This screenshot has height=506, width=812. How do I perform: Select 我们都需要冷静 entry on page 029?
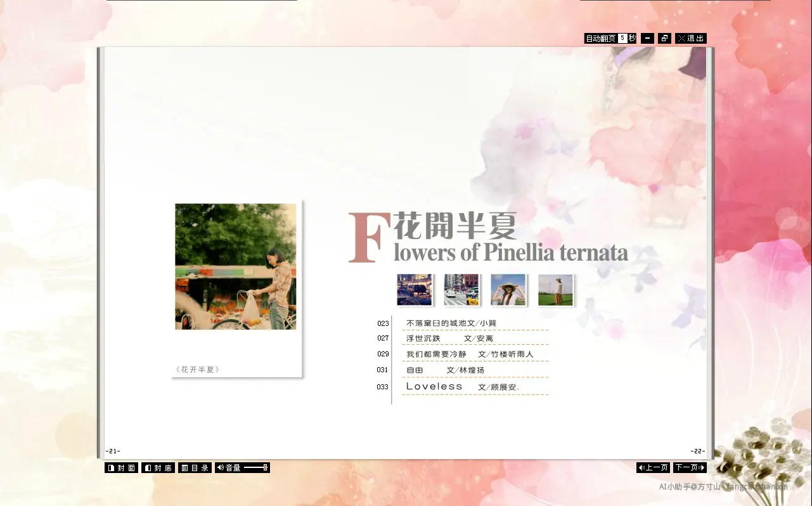coord(469,354)
